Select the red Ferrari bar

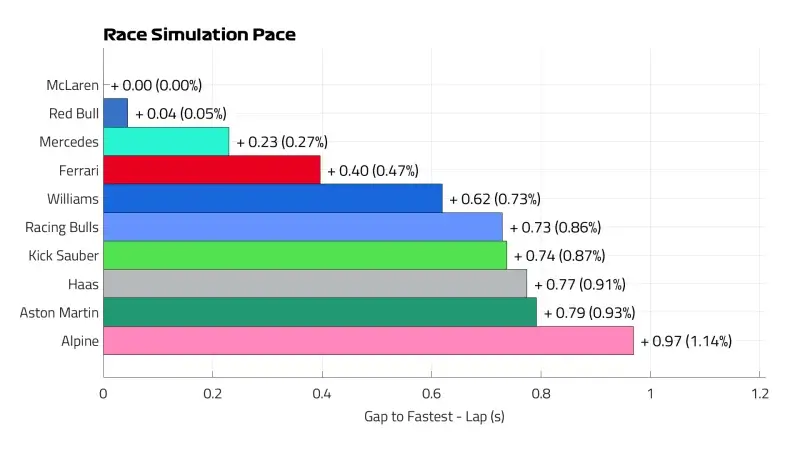pyautogui.click(x=212, y=170)
